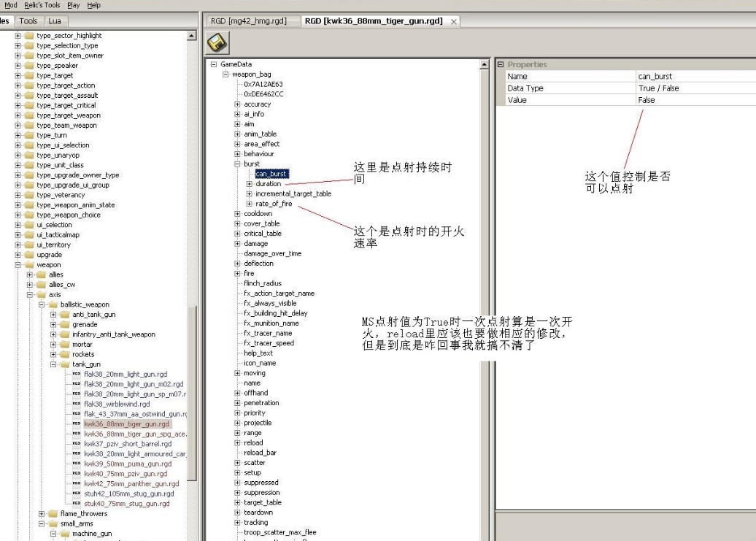Click the flame_throwers folder icon
This screenshot has width=756, height=541.
click(53, 514)
